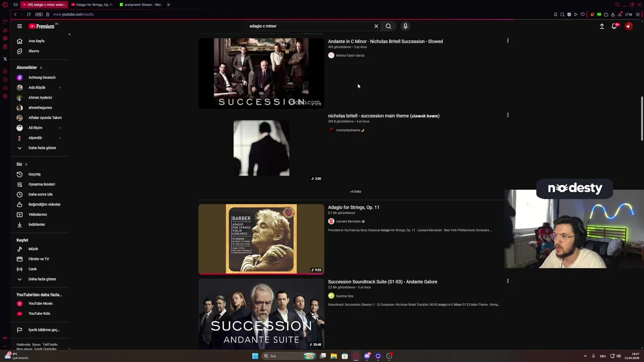
Task: Open the upload/create icon in YouTube header
Action: click(602, 26)
